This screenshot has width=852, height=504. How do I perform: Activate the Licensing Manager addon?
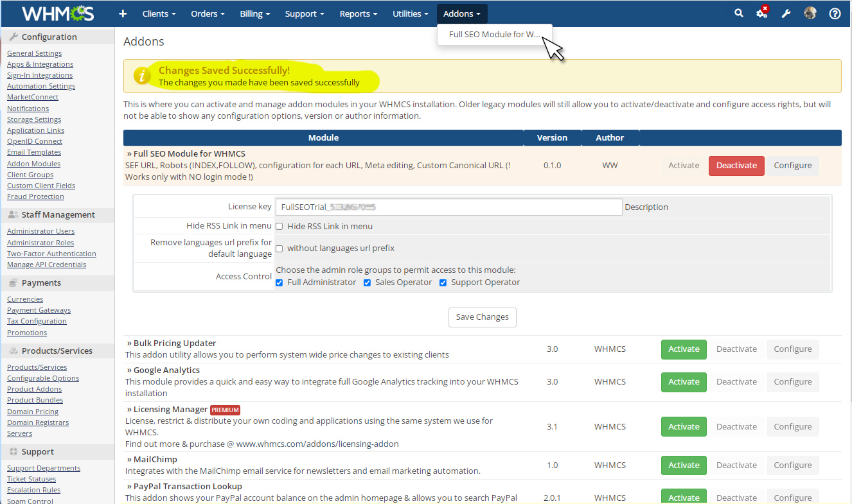coord(684,427)
